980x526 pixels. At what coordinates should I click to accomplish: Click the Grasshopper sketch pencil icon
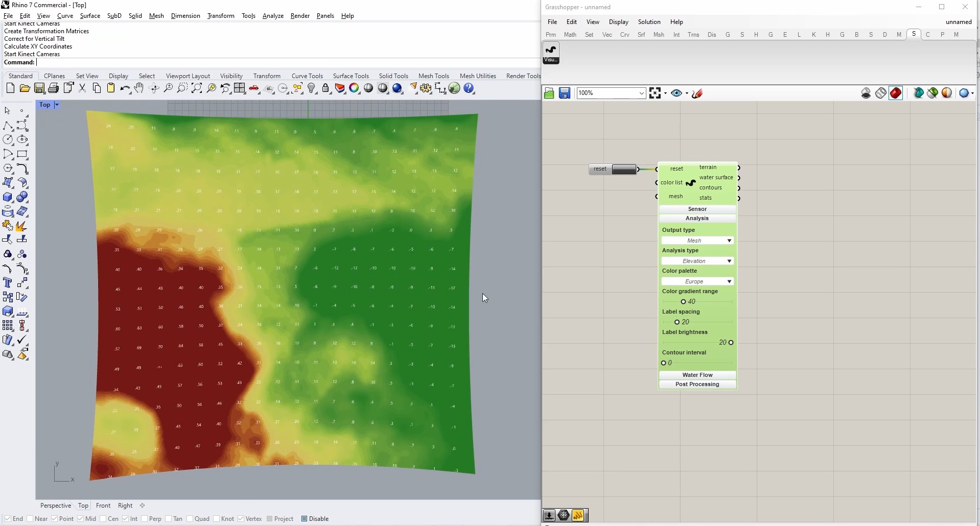[x=698, y=93]
